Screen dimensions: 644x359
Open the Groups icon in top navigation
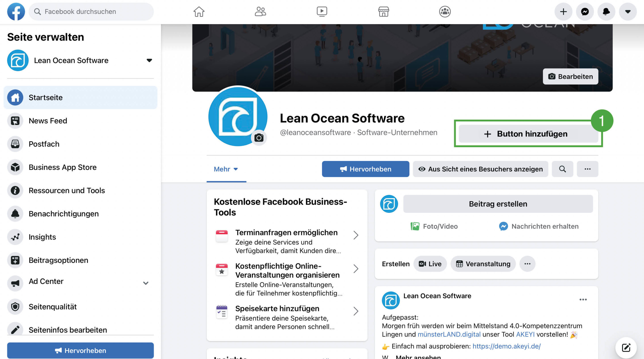[445, 12]
